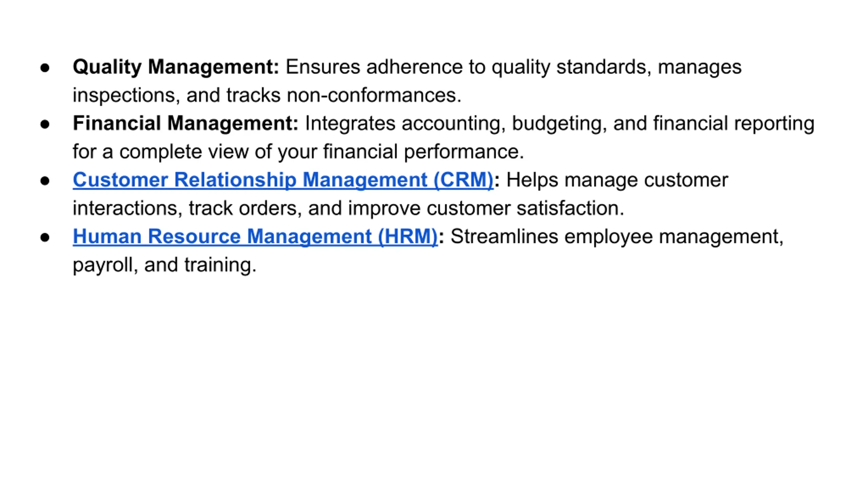Click the text 'payroll, and training.'
The height and width of the screenshot is (488, 868).
tap(164, 265)
